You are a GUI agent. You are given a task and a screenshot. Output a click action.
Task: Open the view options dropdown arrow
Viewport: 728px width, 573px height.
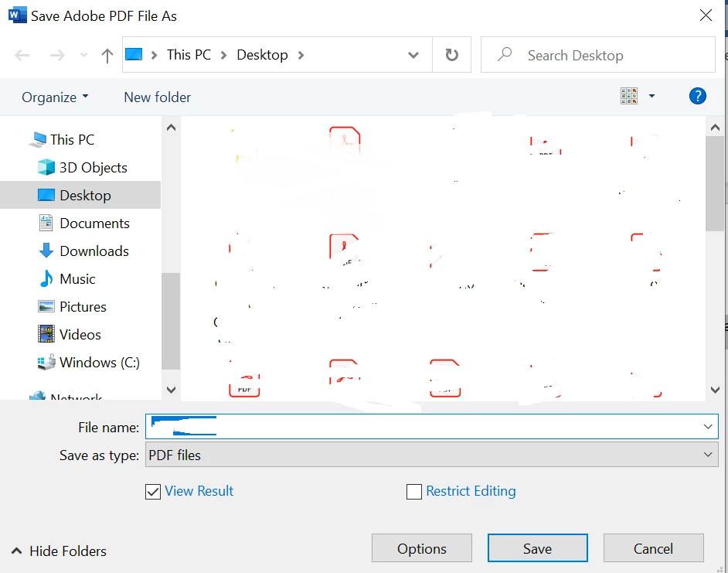(651, 96)
